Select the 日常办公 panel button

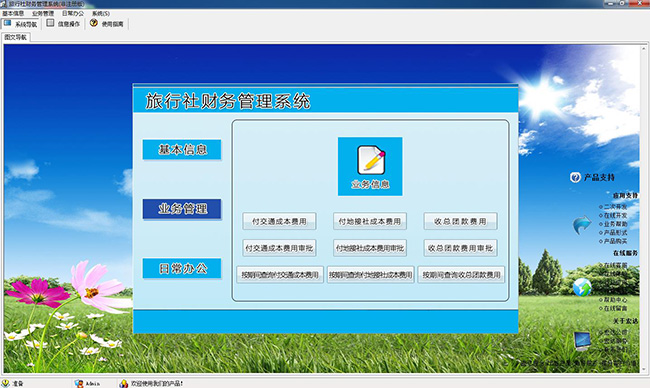[x=182, y=269]
